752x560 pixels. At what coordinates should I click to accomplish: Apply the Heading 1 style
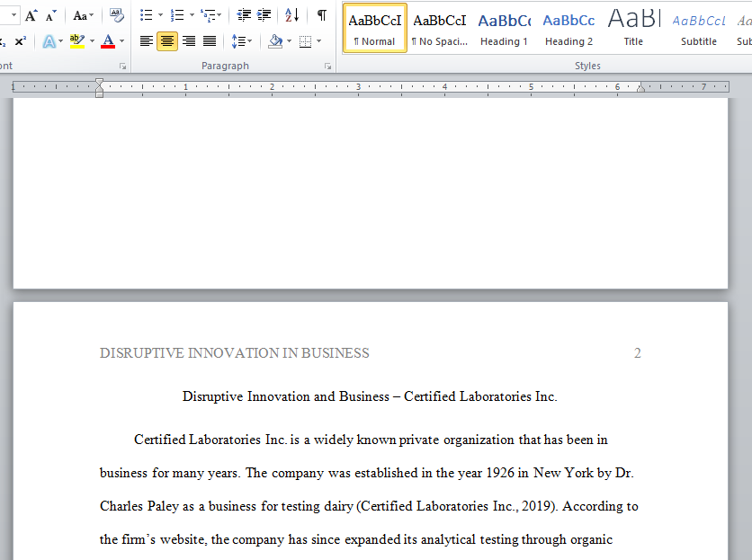(x=504, y=28)
